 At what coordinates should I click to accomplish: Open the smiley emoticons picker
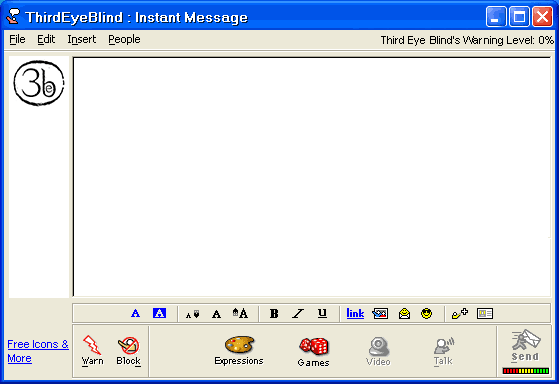point(426,313)
